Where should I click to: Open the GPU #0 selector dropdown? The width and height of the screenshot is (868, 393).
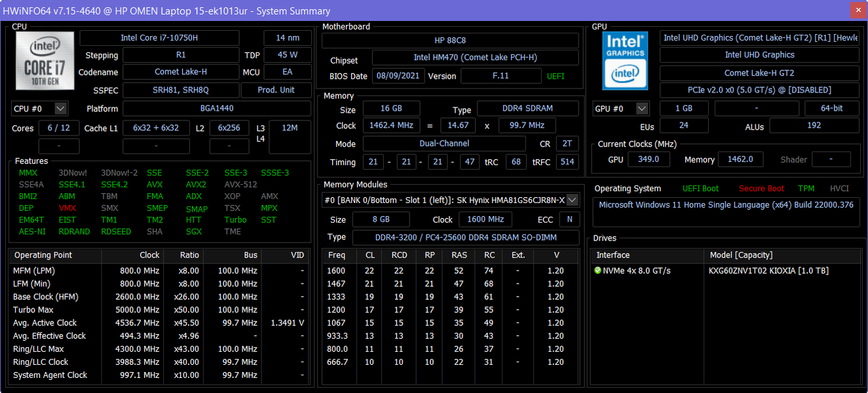(x=620, y=108)
